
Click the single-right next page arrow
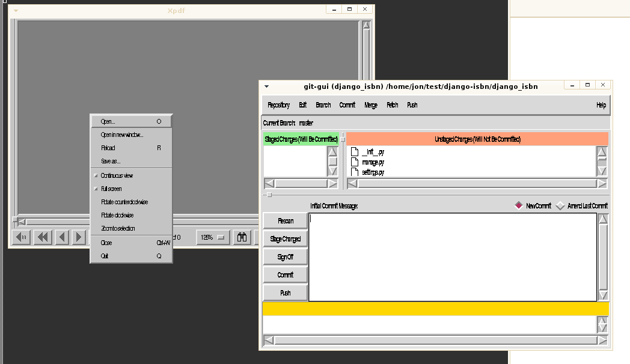point(79,238)
